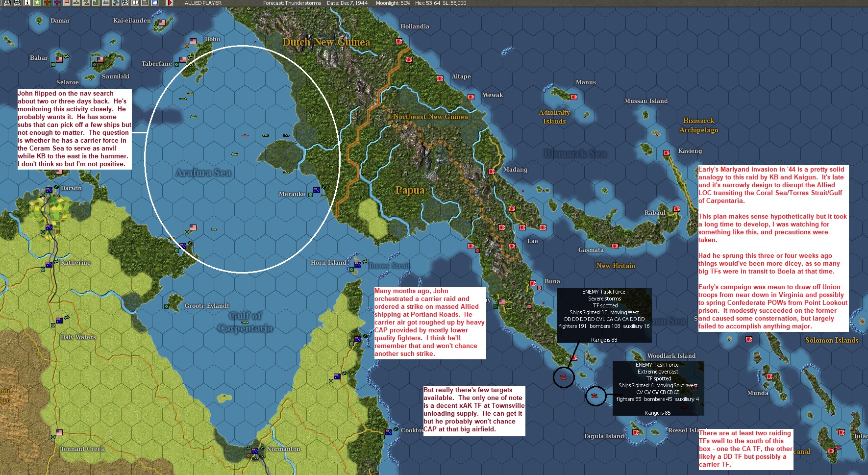Select the US base flag at Dobo

193,41
